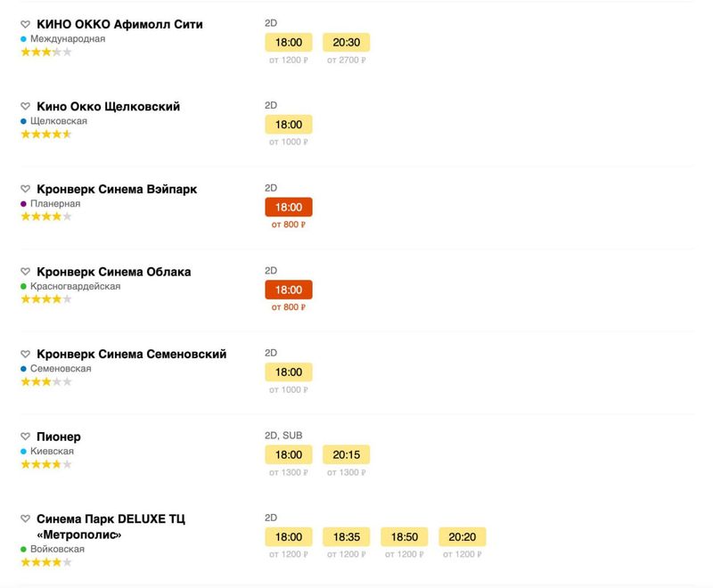Click heart icon next to Кино Окко Щелковский
Viewport: 713px width, 588px height.
pyautogui.click(x=26, y=107)
